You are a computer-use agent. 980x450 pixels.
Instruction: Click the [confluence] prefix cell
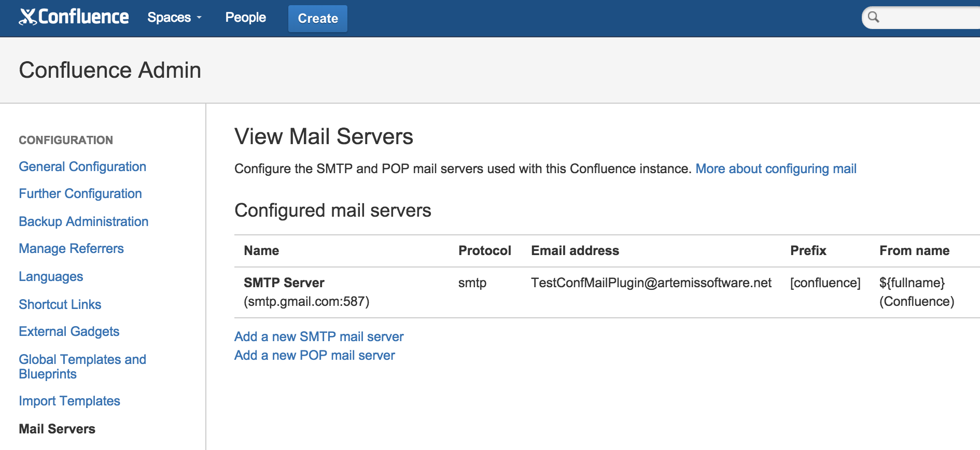825,283
